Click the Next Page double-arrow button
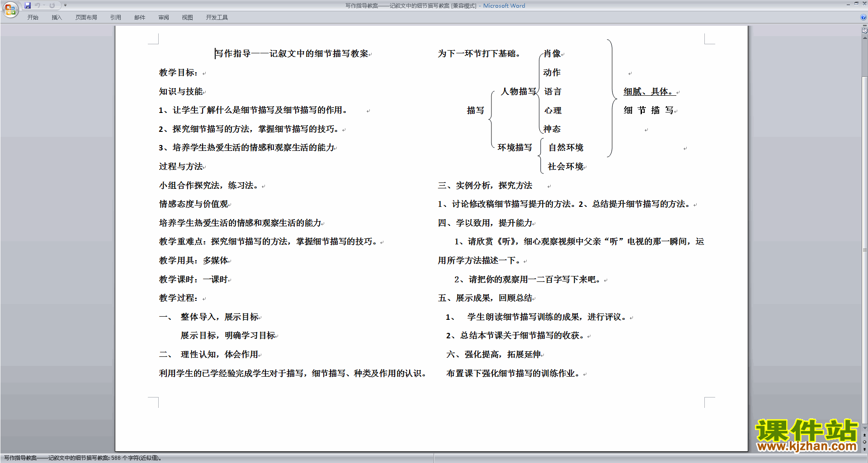 pos(865,449)
